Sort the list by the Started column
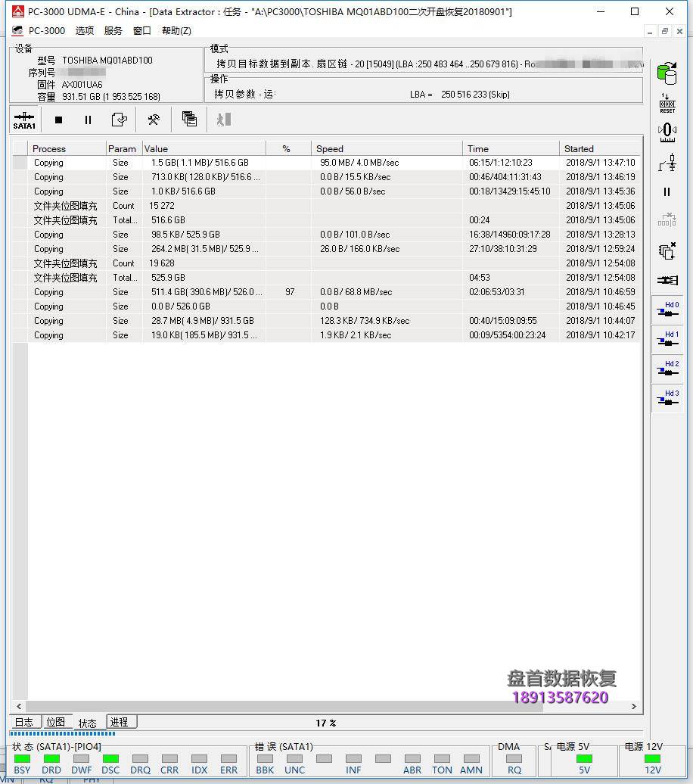This screenshot has height=784, width=693. (598, 149)
